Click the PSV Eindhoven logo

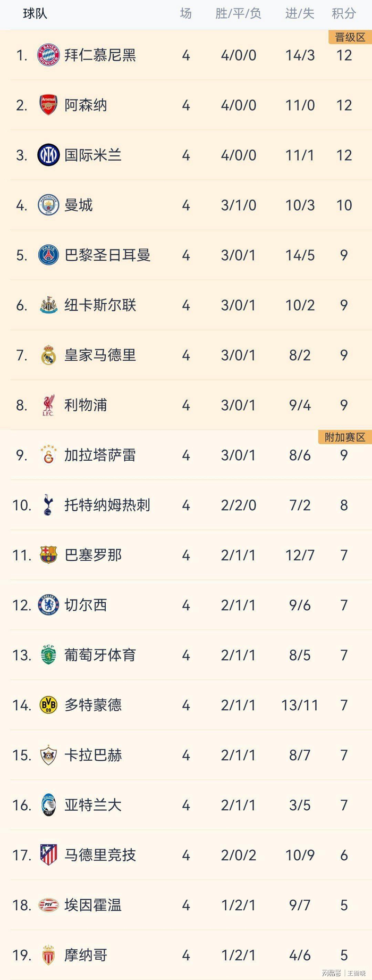click(48, 906)
